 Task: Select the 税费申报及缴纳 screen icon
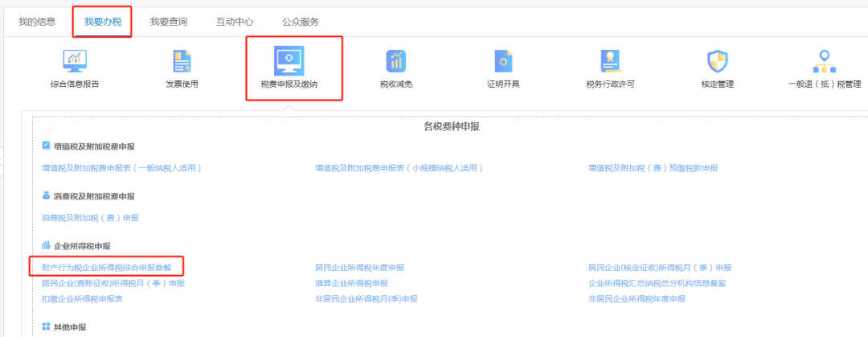tap(289, 61)
